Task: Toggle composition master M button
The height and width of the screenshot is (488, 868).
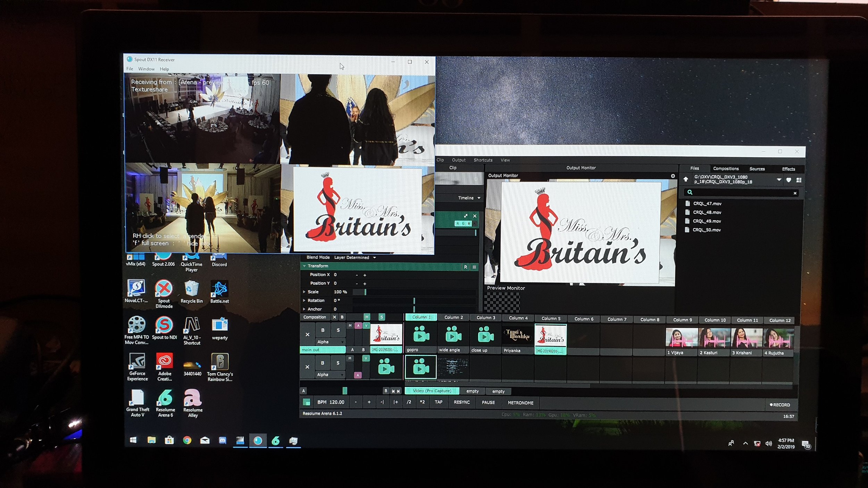Action: 367,317
